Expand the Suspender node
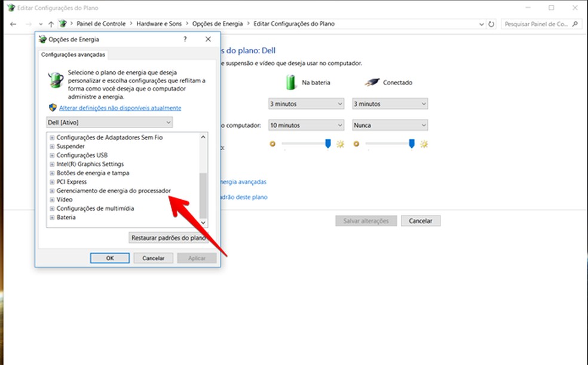The image size is (588, 365). (x=52, y=147)
